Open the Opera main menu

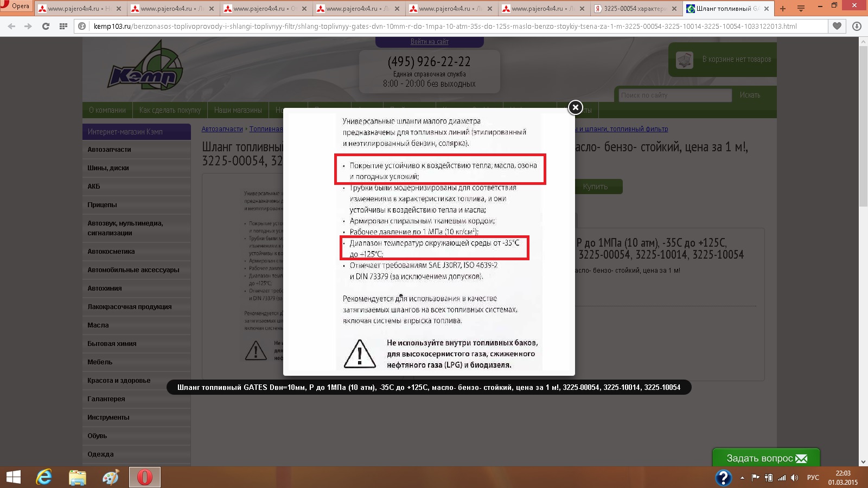[x=16, y=6]
